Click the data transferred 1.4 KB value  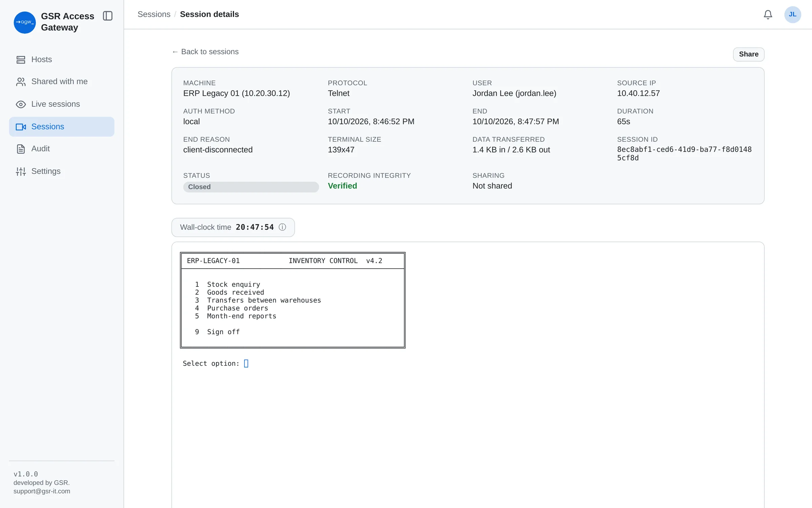click(x=511, y=150)
